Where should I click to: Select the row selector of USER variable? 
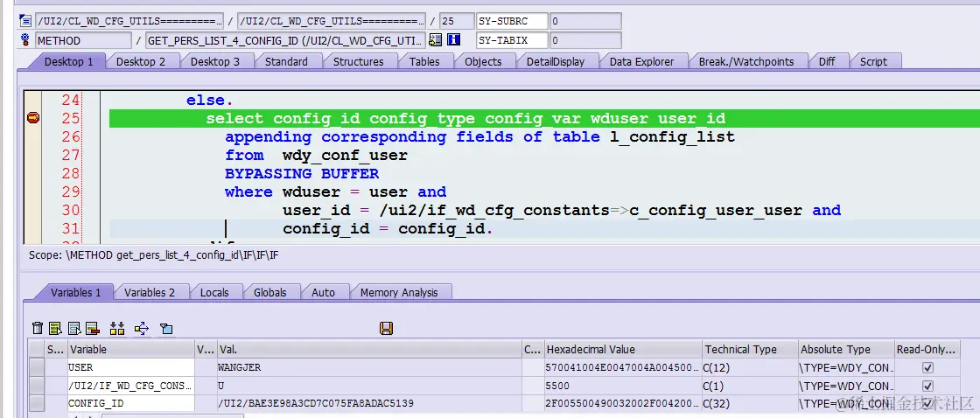37,367
